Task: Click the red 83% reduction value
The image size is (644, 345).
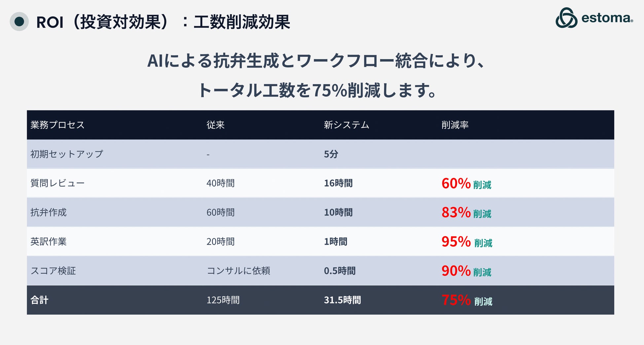Action: pos(456,212)
